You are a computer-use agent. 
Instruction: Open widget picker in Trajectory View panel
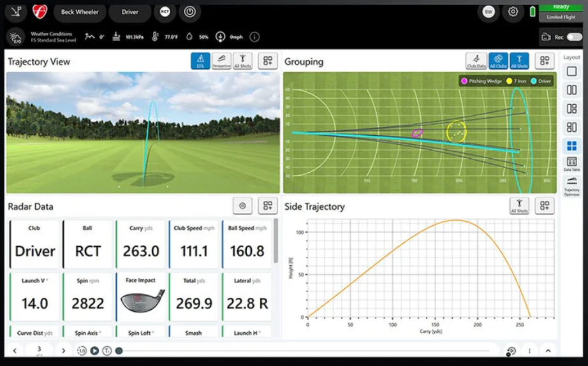pyautogui.click(x=268, y=61)
